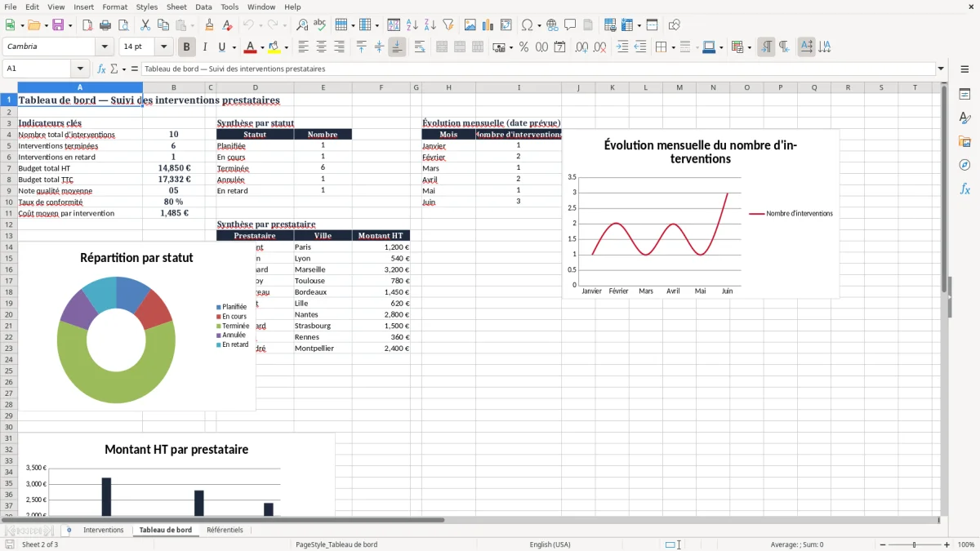
Task: Open the background color dropdown arrow
Action: click(x=286, y=47)
